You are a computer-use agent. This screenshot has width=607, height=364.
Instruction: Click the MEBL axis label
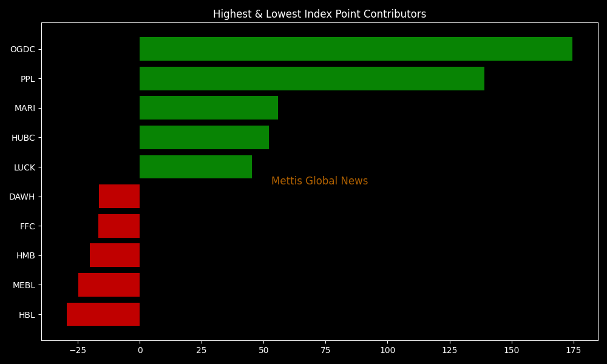tap(24, 286)
